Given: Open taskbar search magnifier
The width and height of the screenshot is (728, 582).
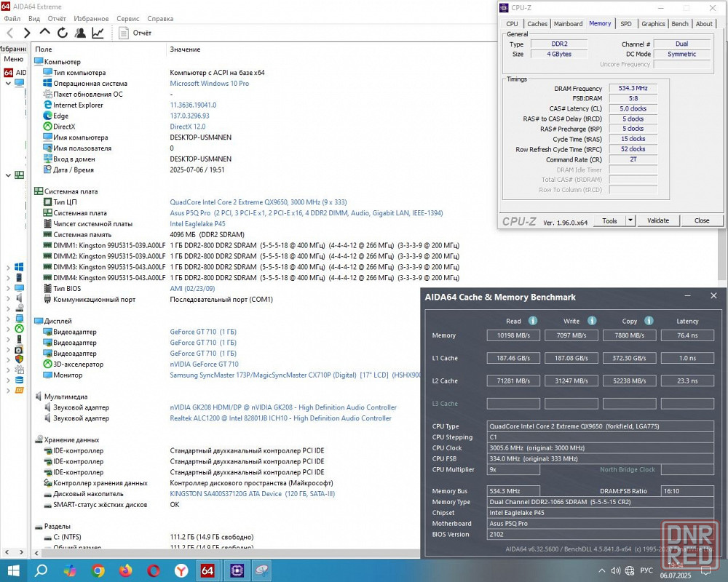Looking at the screenshot, I should tap(41, 570).
